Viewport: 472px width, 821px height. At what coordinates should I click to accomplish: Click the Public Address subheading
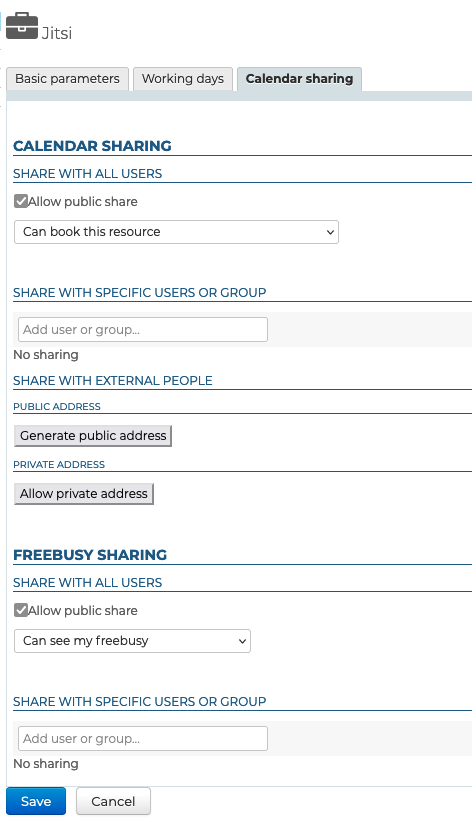coord(57,406)
